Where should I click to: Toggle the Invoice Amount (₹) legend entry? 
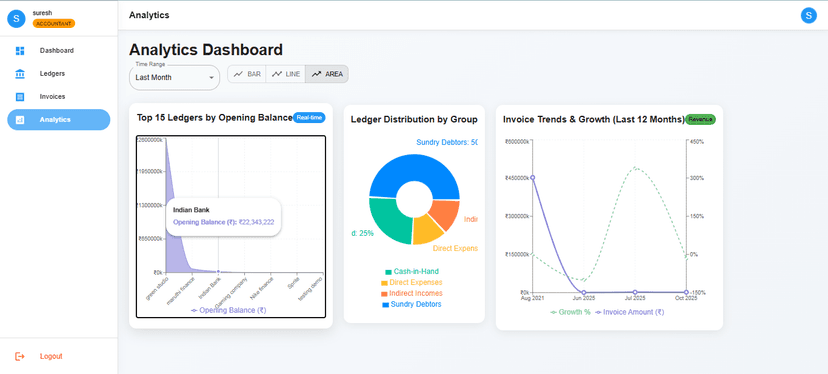[629, 312]
